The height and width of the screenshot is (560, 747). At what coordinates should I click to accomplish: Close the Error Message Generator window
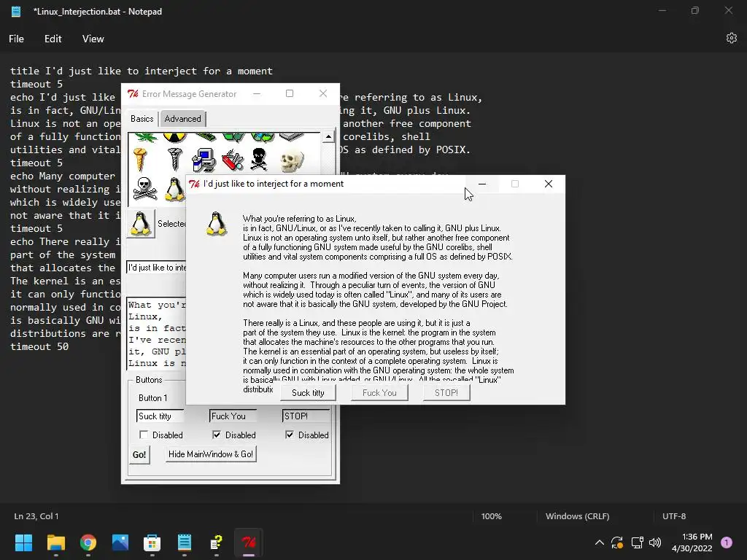pos(323,93)
